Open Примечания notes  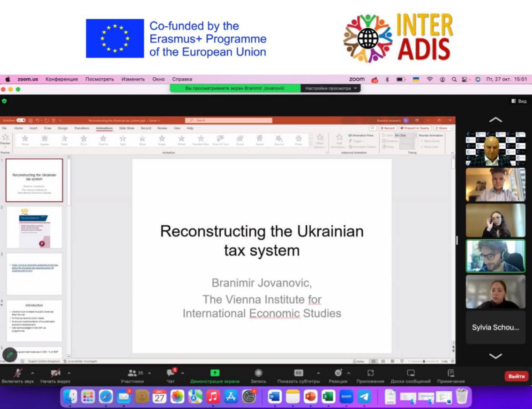[x=451, y=376]
